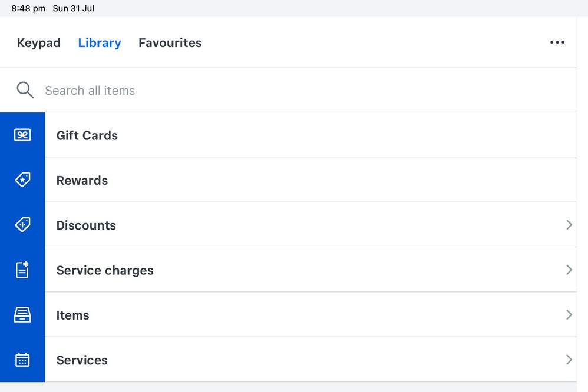
Task: Tap the Rewards star tag icon
Action: pos(22,180)
